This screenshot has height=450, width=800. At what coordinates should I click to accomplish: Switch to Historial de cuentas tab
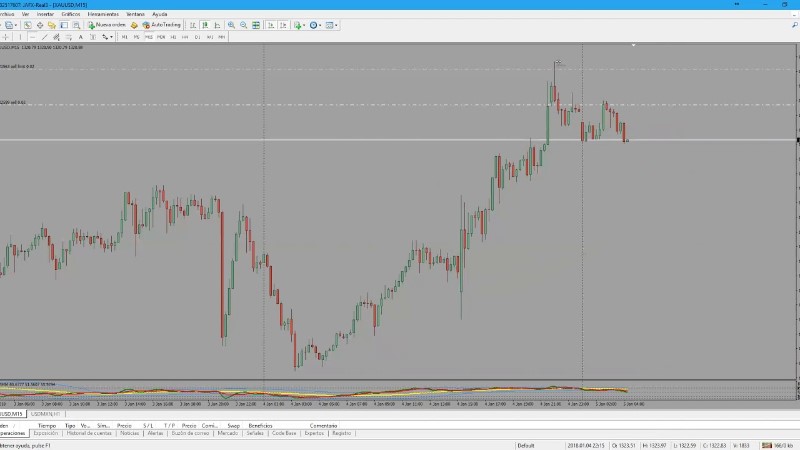click(x=87, y=433)
